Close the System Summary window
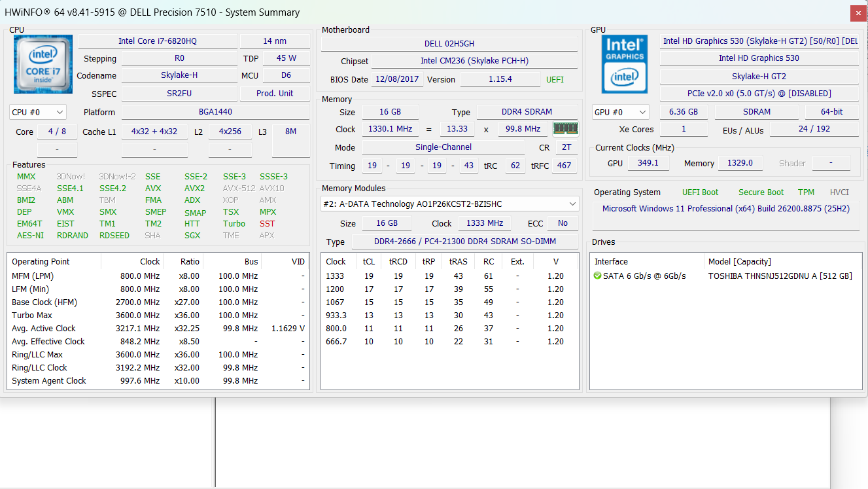 pyautogui.click(x=859, y=13)
